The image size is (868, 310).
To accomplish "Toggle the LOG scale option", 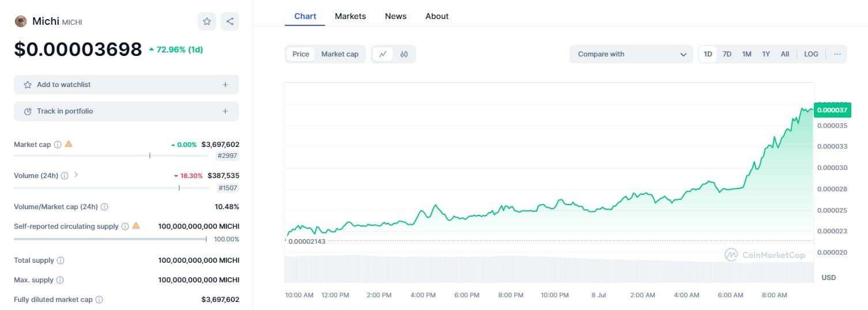I will [x=811, y=54].
